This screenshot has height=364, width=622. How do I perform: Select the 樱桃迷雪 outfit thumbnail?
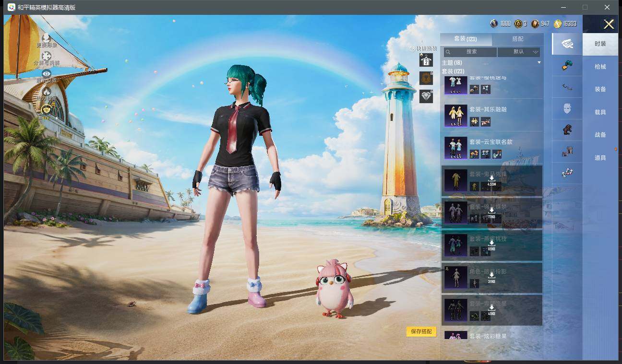point(455,84)
